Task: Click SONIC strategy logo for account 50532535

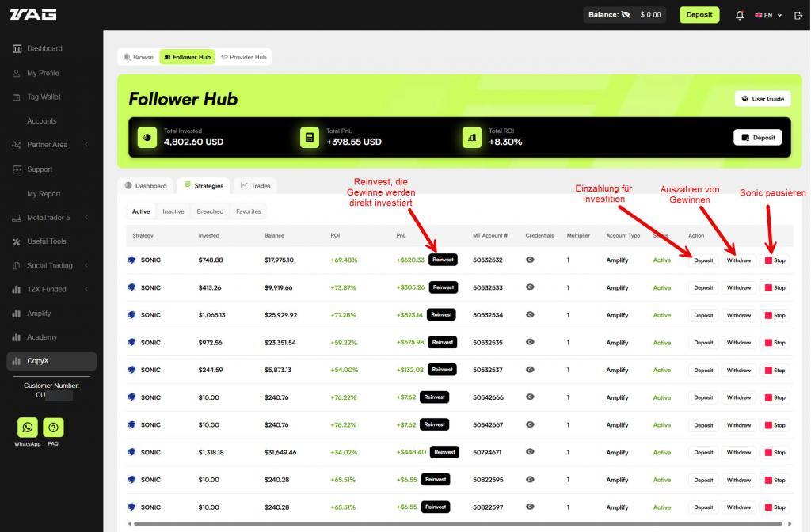Action: (x=131, y=342)
